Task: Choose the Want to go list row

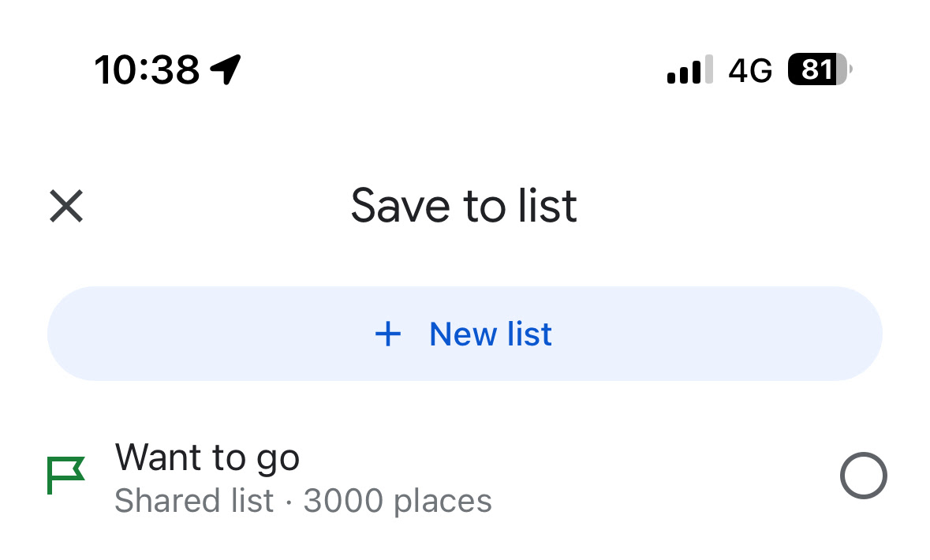Action: point(465,477)
